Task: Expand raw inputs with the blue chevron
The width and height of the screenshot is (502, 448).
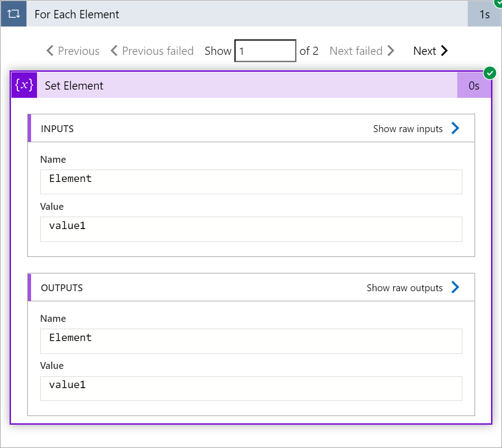Action: (x=455, y=128)
